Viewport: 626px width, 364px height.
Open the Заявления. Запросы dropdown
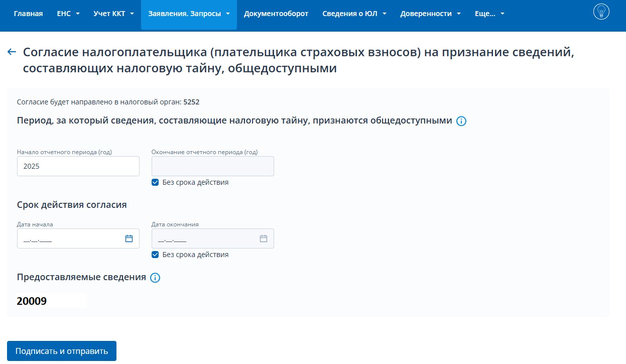189,15
